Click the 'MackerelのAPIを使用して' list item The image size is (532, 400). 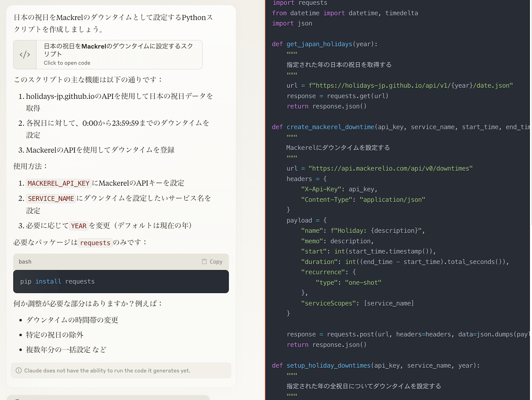100,150
